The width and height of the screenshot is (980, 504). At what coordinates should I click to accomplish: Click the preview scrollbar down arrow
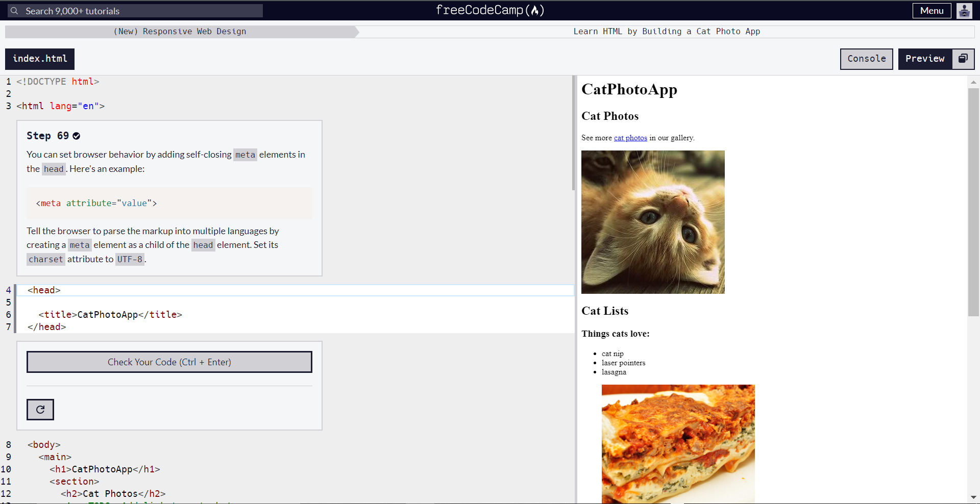973,497
